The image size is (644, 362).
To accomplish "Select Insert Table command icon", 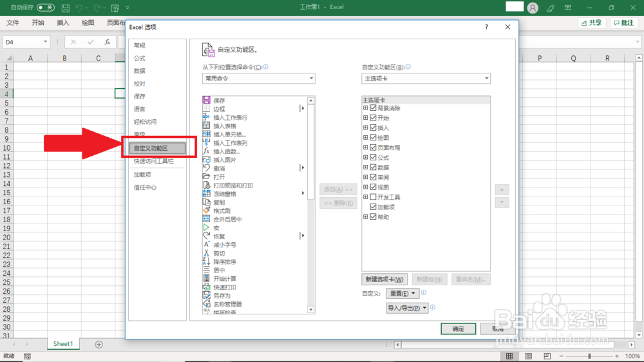I will tap(206, 126).
